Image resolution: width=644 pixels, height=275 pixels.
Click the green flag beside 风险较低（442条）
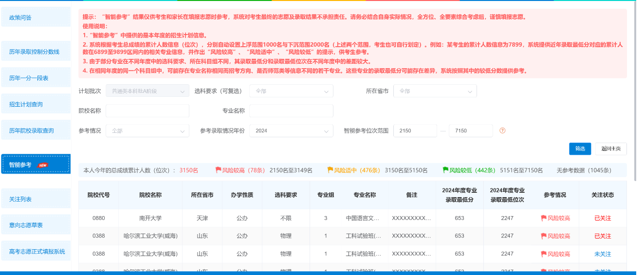point(445,170)
